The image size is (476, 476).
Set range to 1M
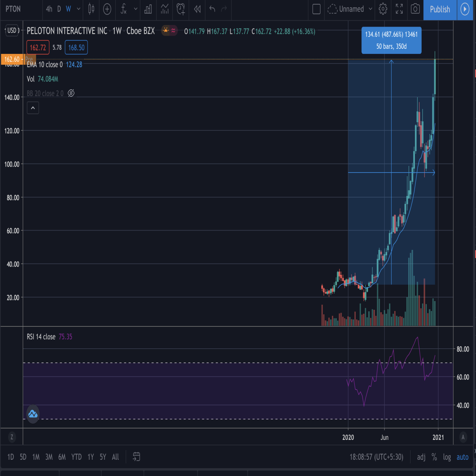[x=36, y=457]
